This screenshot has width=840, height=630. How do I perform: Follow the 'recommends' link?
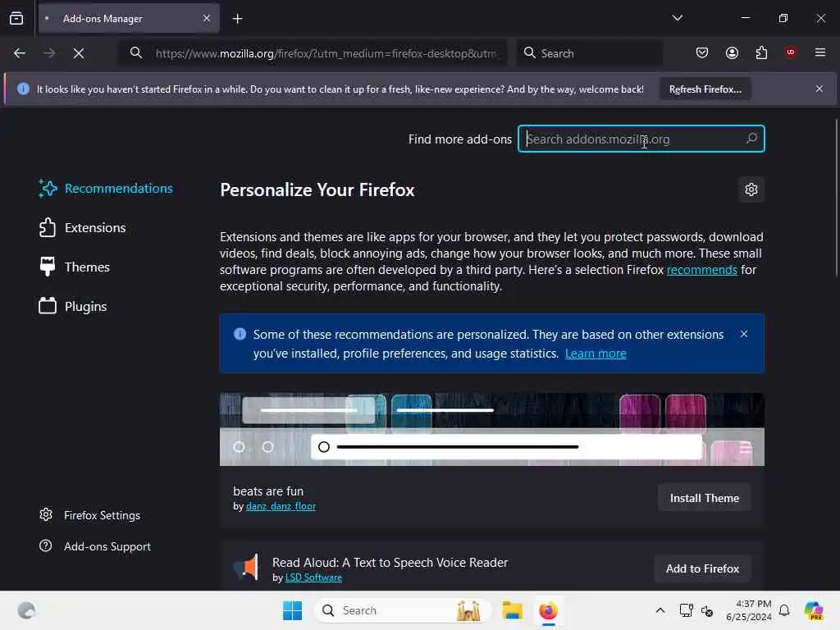coord(702,270)
